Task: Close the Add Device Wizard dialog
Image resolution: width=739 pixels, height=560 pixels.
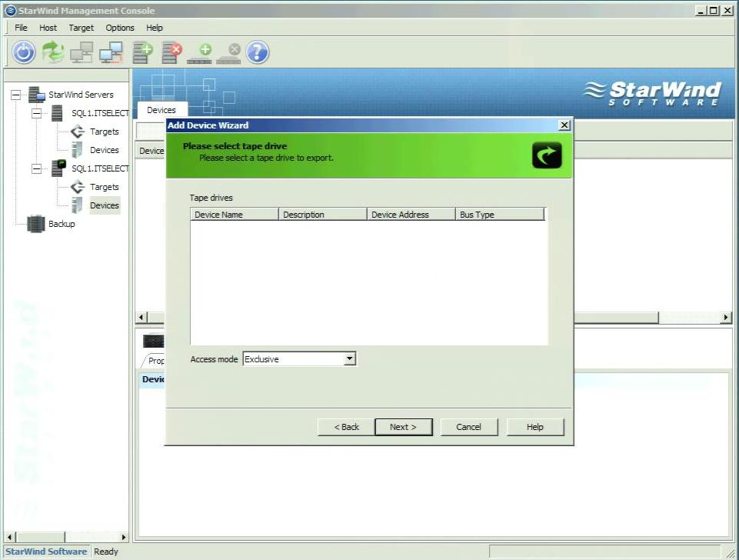Action: click(x=564, y=125)
